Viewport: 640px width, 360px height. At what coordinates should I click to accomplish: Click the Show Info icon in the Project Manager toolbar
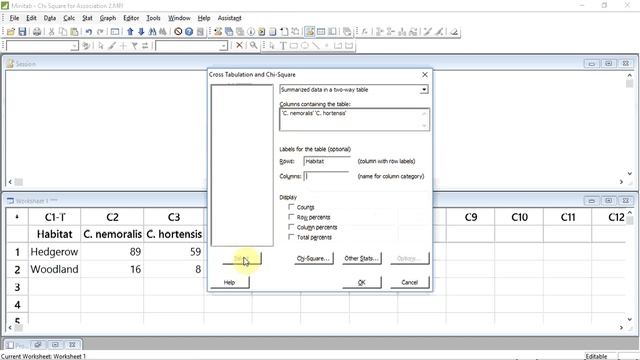click(251, 32)
